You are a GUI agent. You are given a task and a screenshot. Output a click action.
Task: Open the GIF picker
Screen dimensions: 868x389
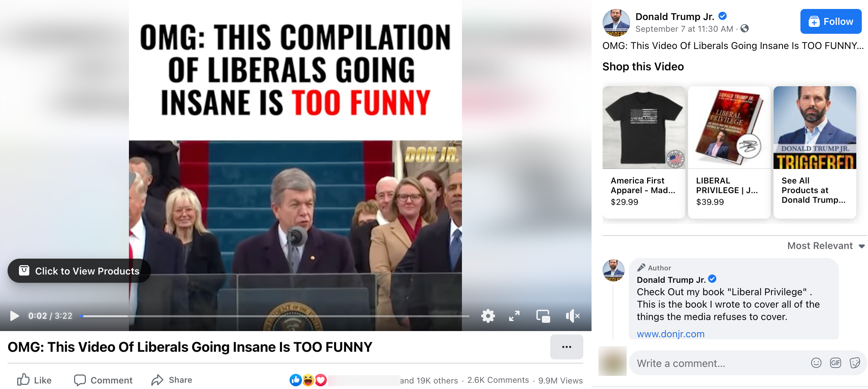coord(836,363)
